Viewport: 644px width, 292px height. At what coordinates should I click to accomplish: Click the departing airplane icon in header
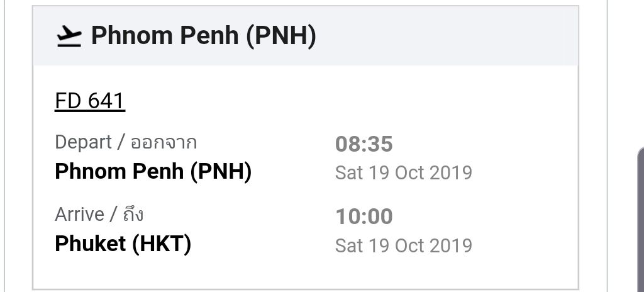point(69,36)
